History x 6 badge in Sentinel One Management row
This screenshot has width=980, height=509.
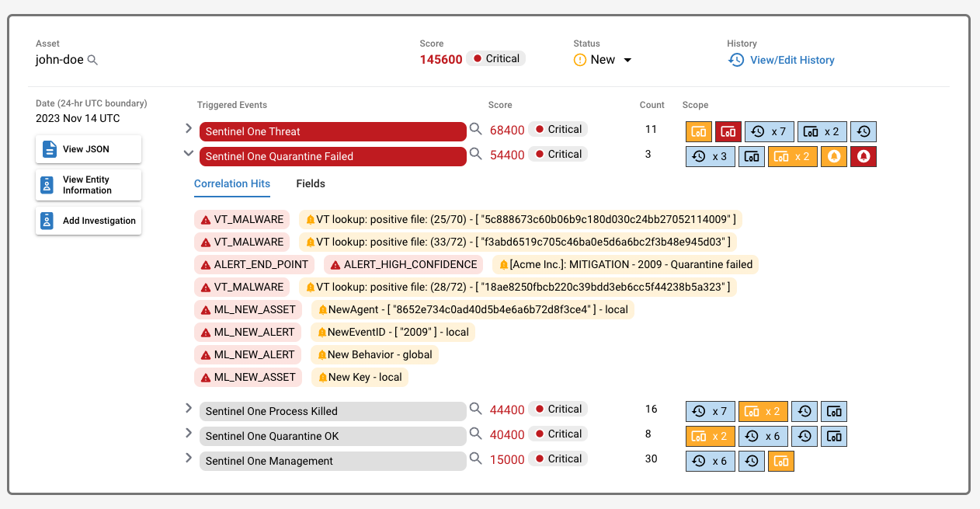(711, 461)
